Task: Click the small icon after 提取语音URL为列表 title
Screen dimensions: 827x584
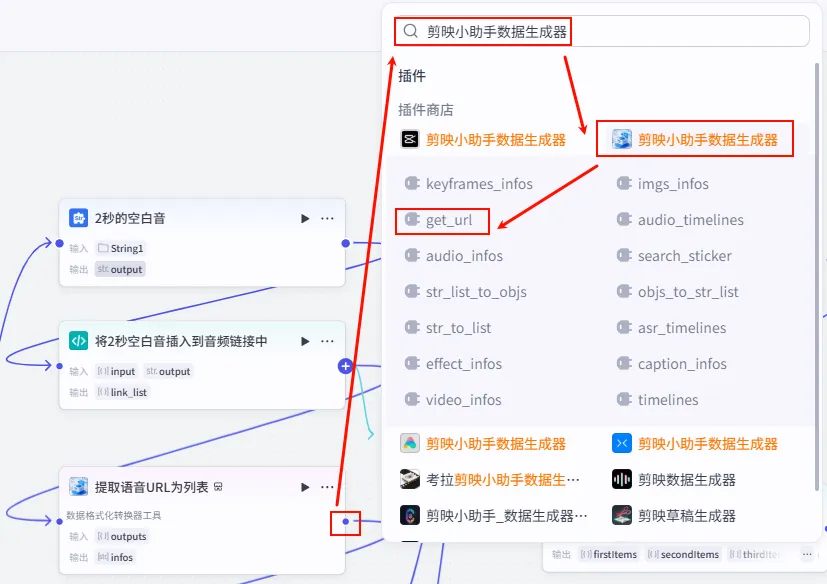Action: tap(218, 487)
